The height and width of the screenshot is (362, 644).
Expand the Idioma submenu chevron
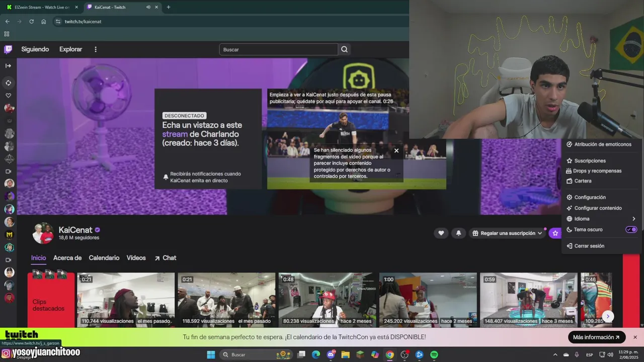pyautogui.click(x=633, y=219)
